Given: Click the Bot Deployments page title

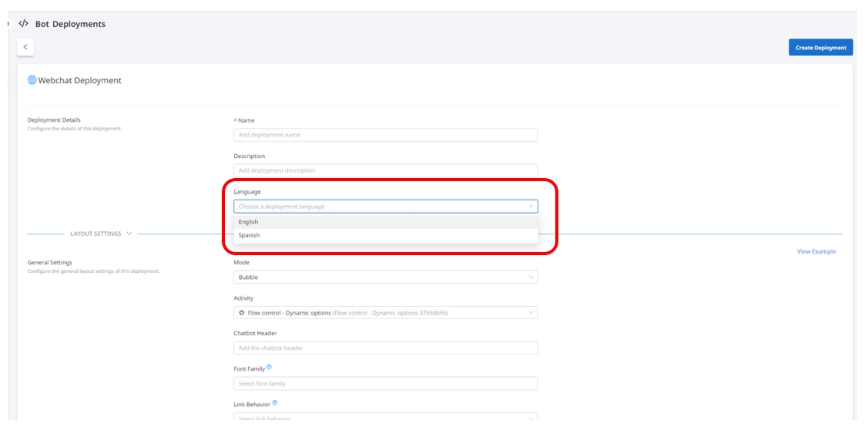Looking at the screenshot, I should pos(70,24).
